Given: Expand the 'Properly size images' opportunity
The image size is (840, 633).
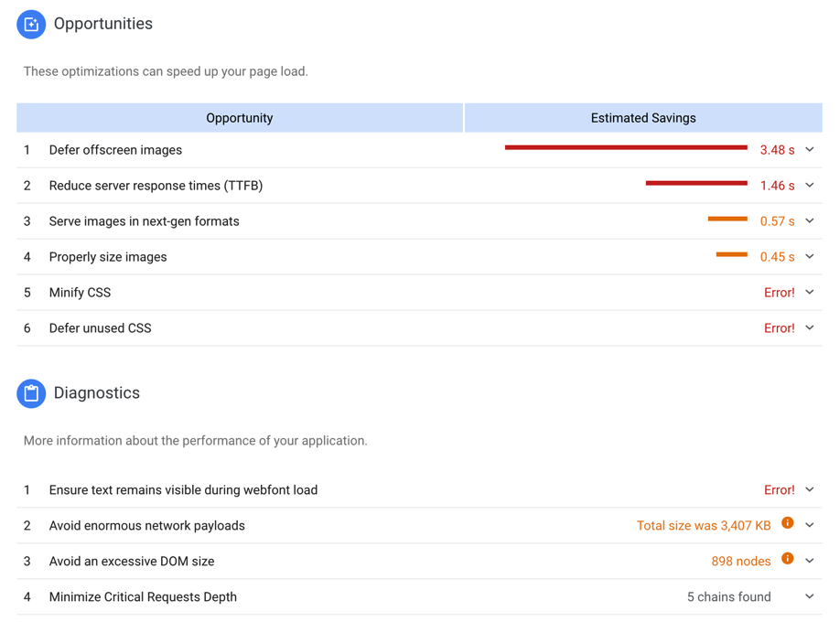Looking at the screenshot, I should tap(809, 256).
